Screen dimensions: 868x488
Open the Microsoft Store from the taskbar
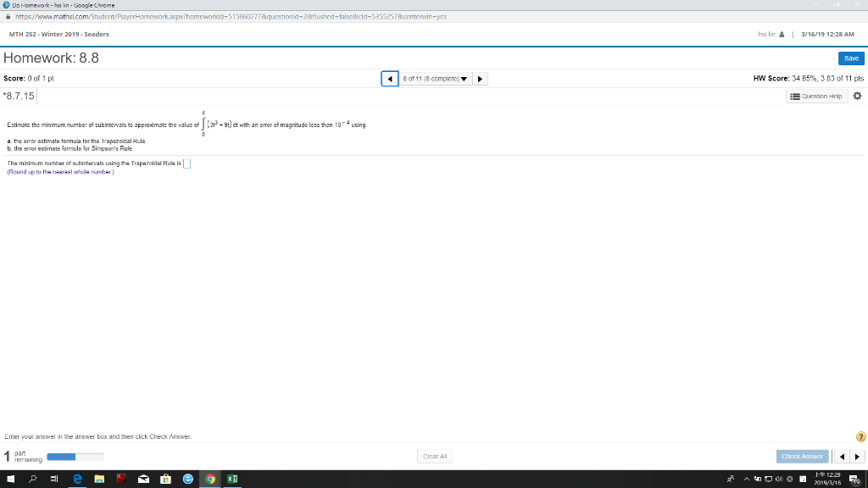pos(164,480)
